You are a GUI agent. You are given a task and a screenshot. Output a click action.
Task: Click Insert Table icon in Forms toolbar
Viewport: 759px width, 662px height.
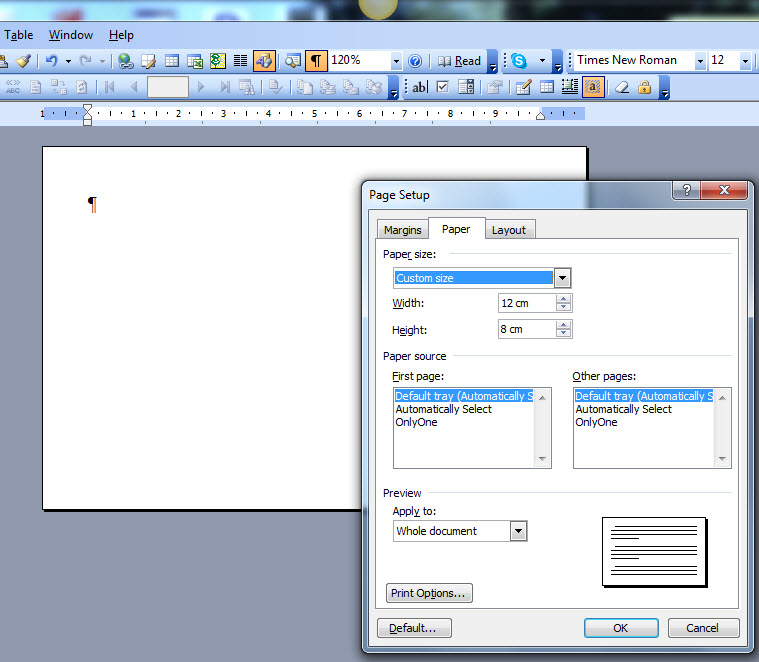(547, 87)
